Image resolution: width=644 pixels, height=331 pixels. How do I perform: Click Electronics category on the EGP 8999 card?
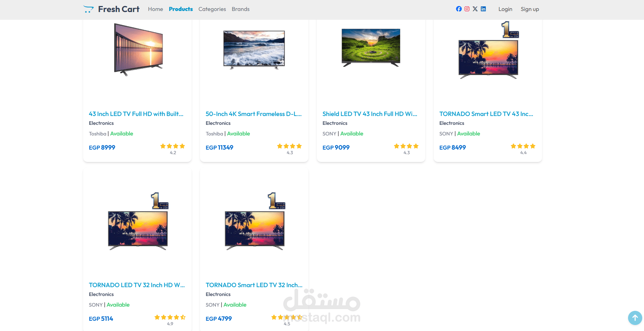tap(101, 123)
